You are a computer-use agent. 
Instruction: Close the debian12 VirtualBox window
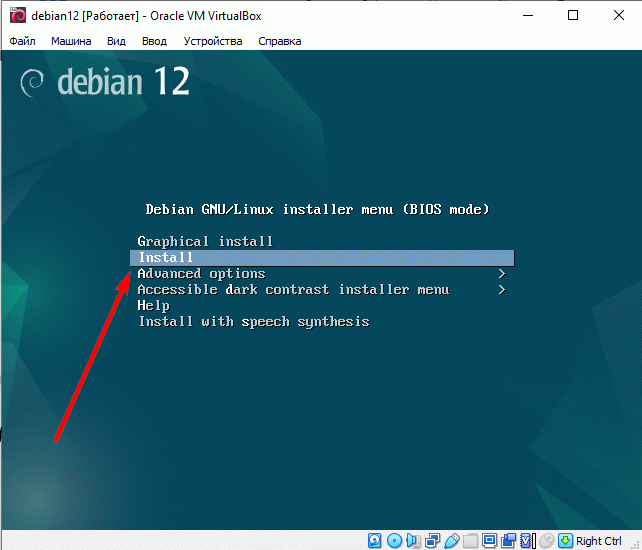619,16
